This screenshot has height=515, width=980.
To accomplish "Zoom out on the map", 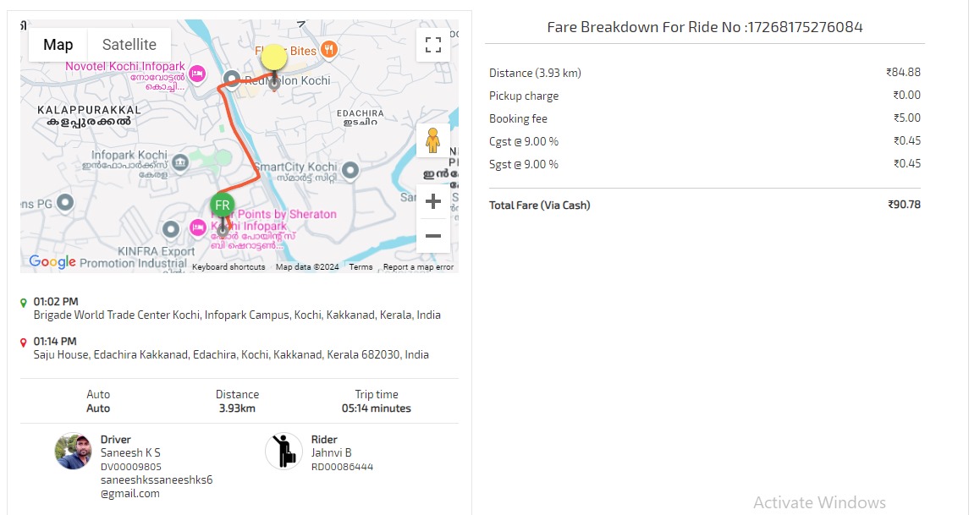I will point(433,235).
